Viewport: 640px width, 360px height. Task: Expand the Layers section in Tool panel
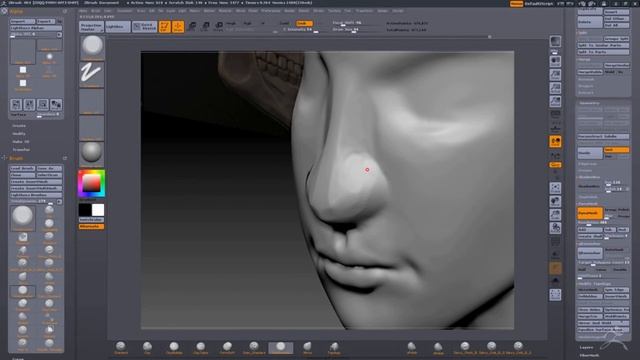(x=587, y=347)
